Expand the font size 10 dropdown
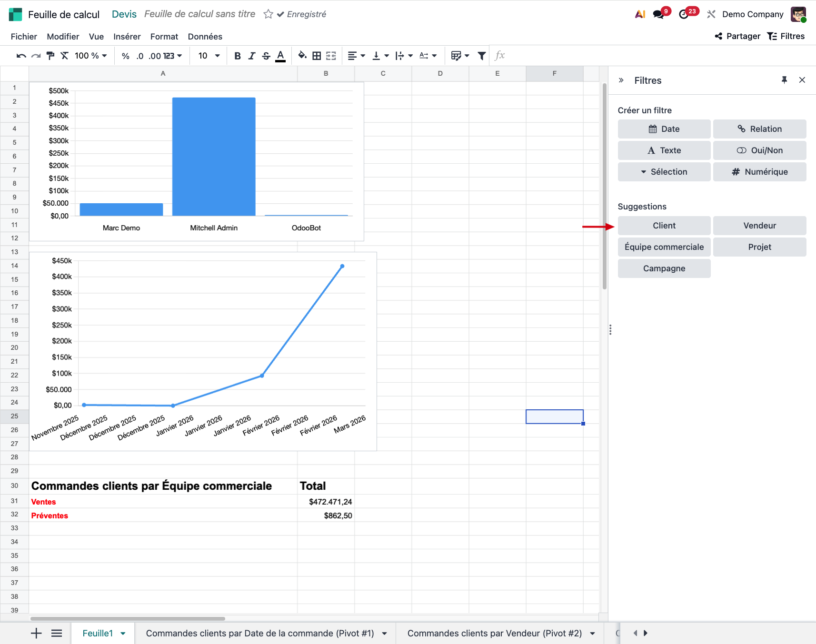This screenshot has width=816, height=644. (209, 56)
